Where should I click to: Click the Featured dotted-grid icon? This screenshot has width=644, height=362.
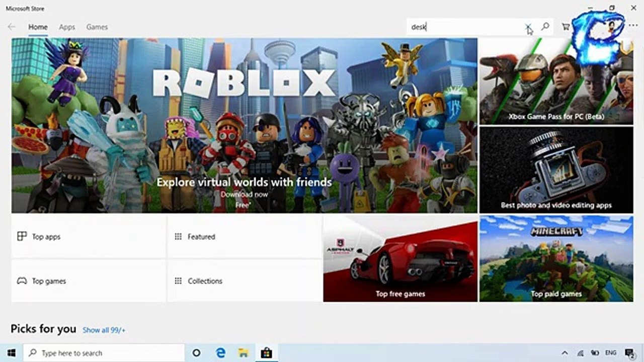point(178,236)
